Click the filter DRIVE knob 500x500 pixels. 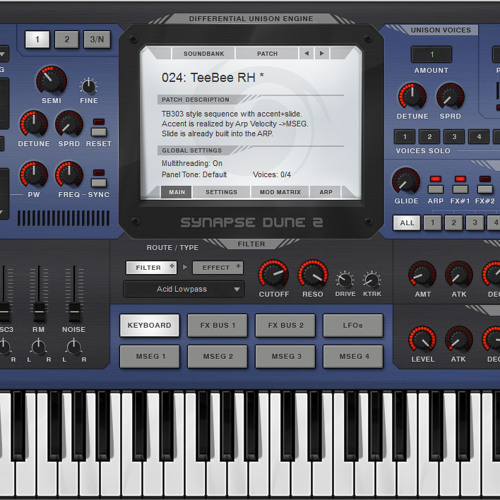pyautogui.click(x=345, y=280)
